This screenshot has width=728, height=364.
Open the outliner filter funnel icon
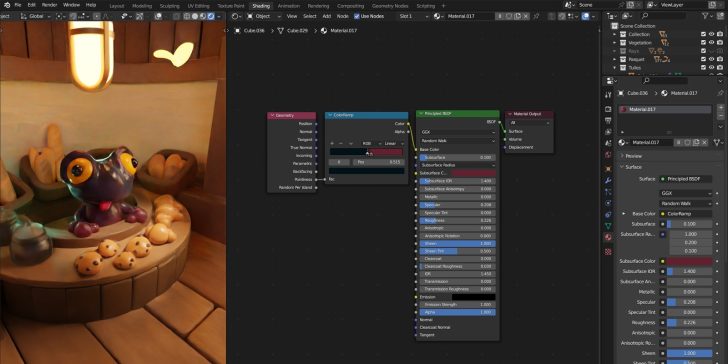pyautogui.click(x=706, y=16)
